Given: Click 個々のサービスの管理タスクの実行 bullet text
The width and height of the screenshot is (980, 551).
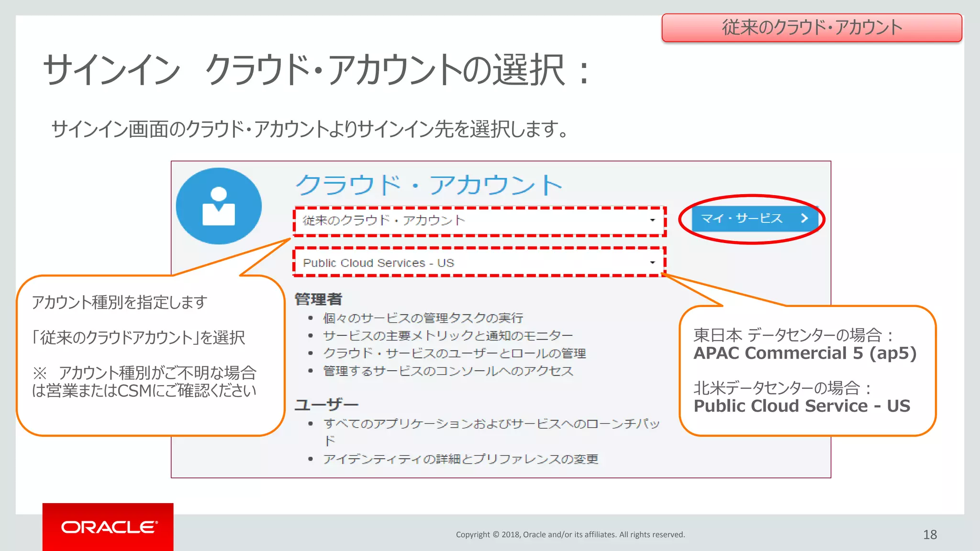Looking at the screenshot, I should click(423, 318).
